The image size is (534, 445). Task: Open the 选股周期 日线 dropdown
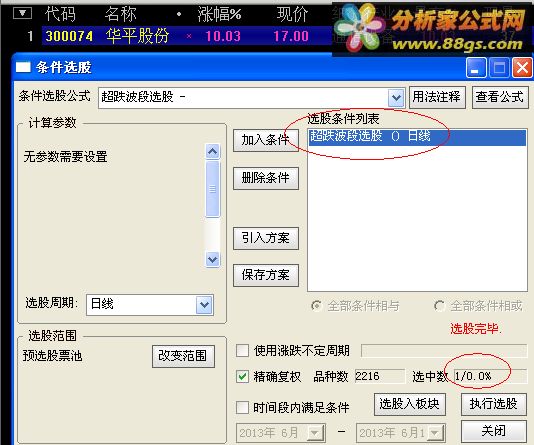204,304
